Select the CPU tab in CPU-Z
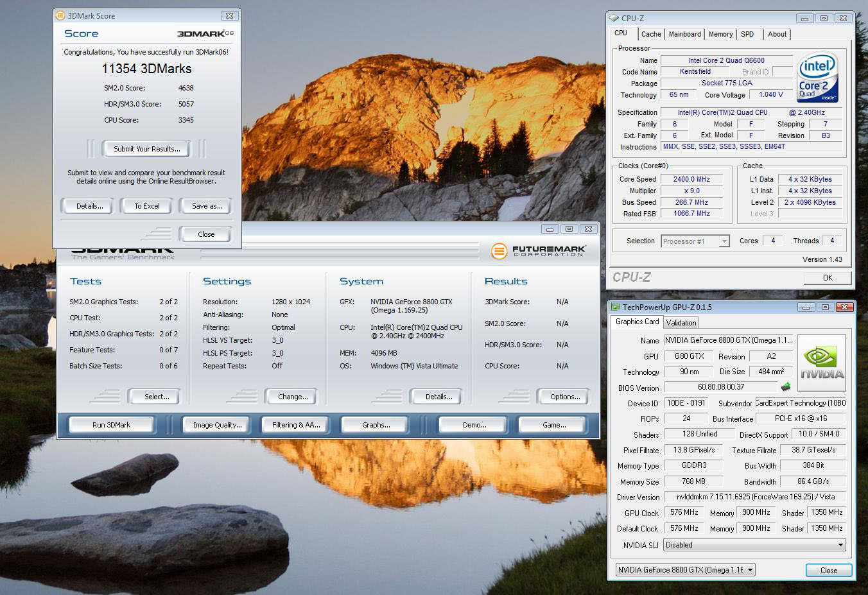The image size is (868, 595). coord(621,33)
